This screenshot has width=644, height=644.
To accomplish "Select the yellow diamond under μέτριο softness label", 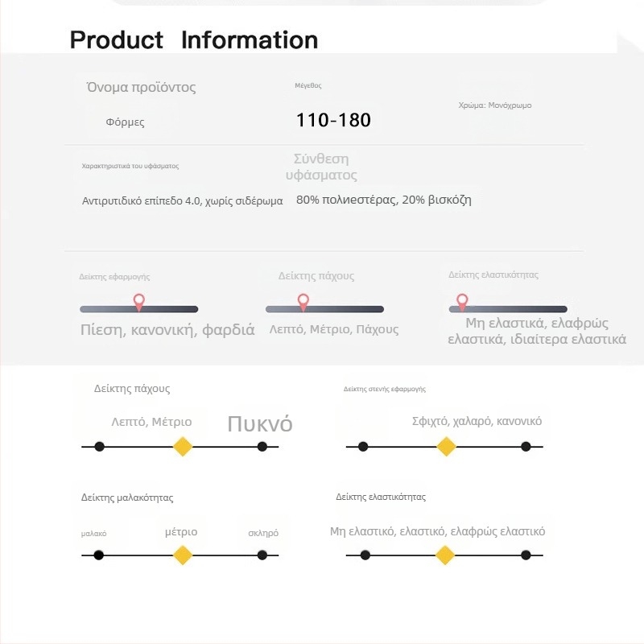I will [x=183, y=555].
